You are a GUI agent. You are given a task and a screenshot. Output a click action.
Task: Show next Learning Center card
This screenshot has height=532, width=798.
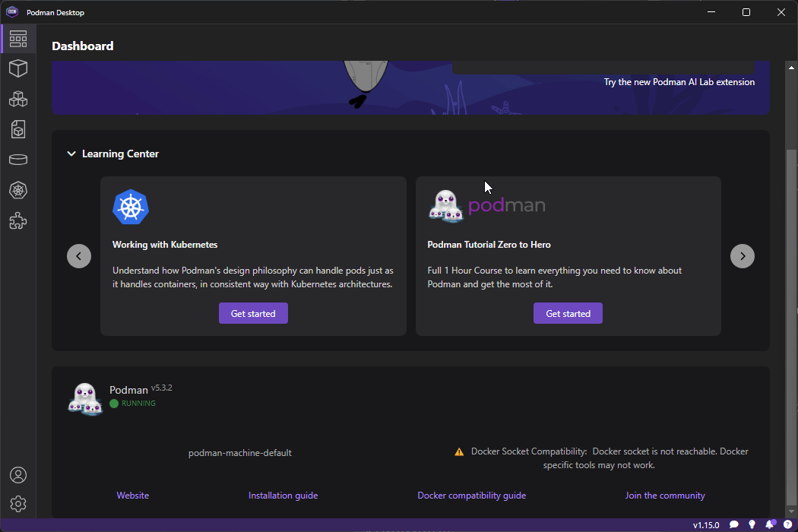click(x=743, y=256)
